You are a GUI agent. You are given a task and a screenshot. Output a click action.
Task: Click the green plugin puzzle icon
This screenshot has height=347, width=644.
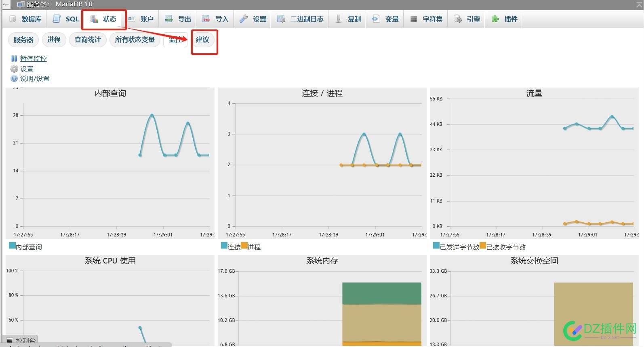(x=495, y=19)
